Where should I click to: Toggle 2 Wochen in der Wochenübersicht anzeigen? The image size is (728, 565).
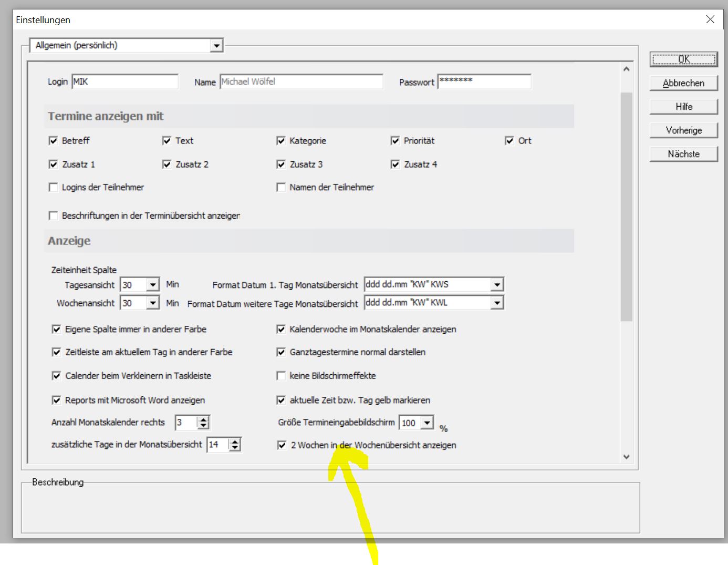(282, 445)
